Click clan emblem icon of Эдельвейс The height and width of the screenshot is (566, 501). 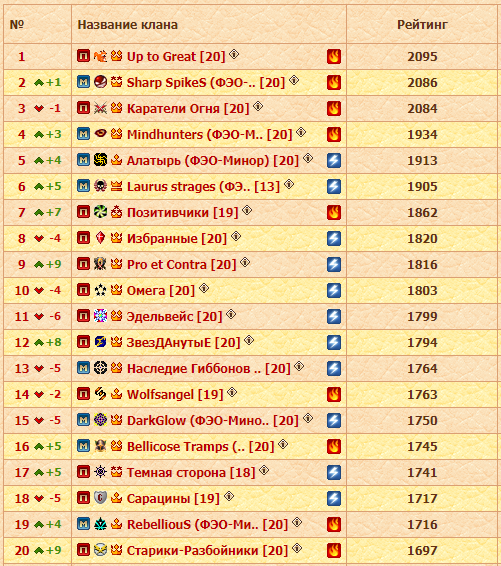[x=100, y=316]
